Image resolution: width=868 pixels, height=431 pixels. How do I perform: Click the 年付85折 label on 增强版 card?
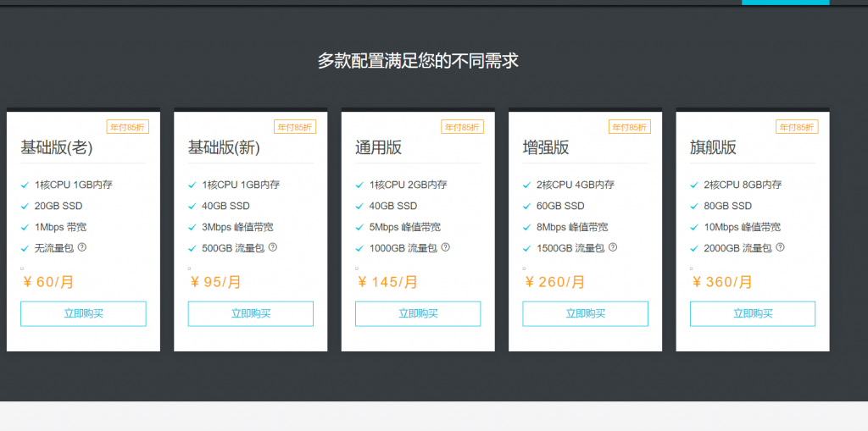coord(630,127)
